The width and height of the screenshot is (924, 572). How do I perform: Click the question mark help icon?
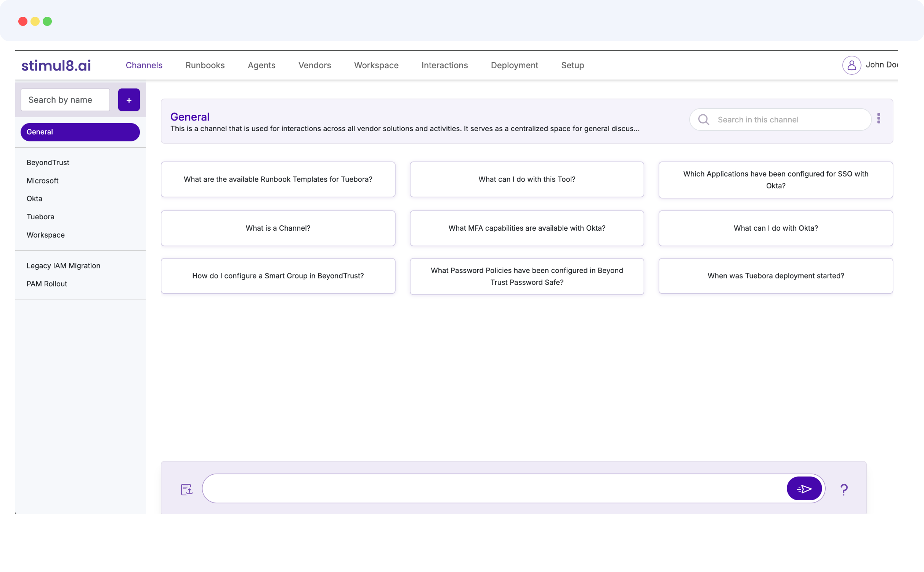coord(844,489)
